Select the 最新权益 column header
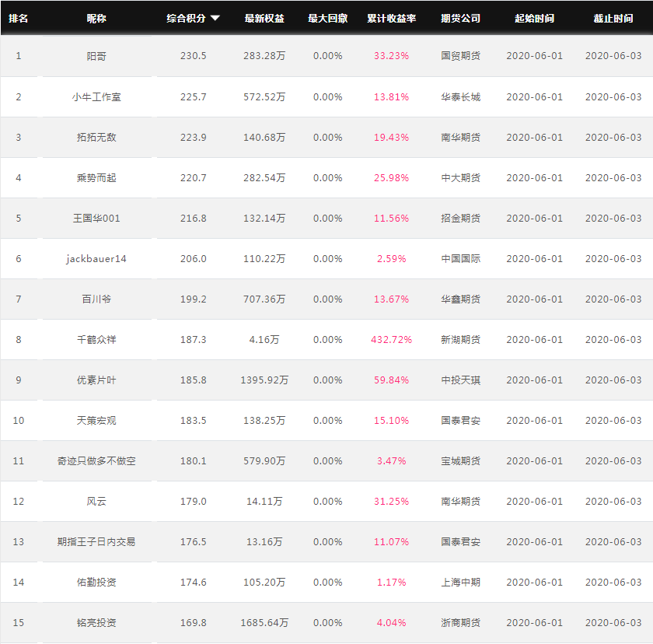The height and width of the screenshot is (644, 653). coord(264,19)
